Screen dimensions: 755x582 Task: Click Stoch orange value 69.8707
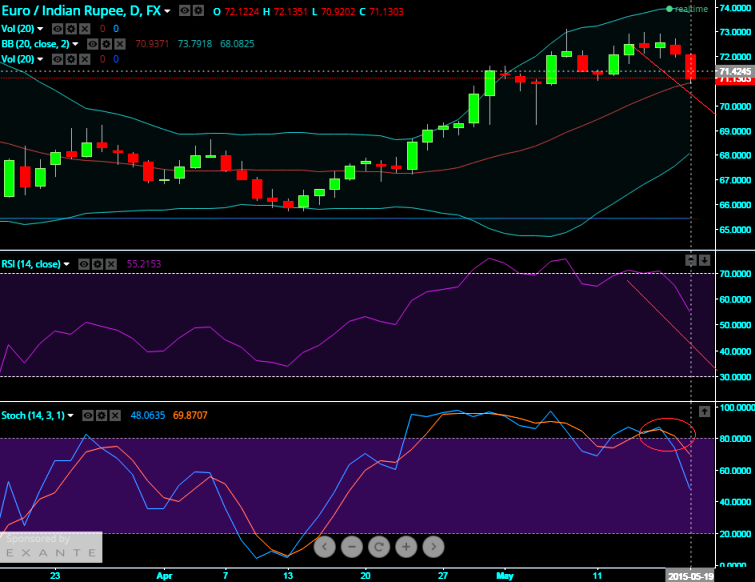(x=190, y=415)
